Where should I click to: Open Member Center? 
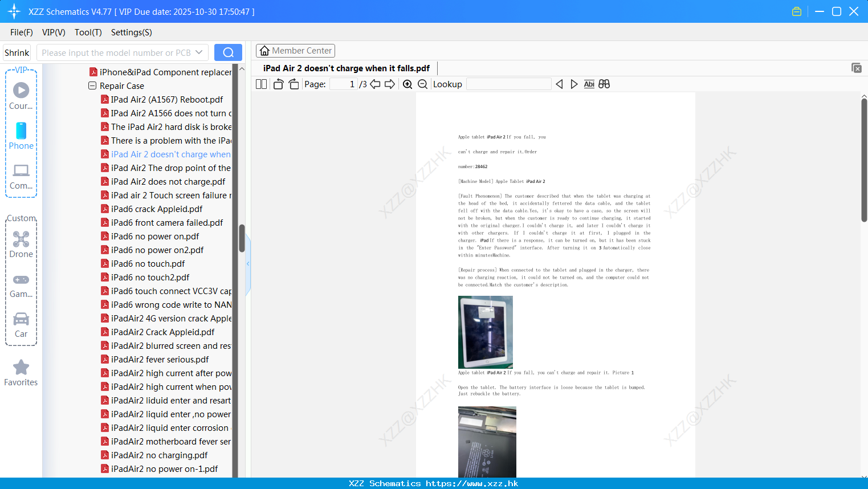[x=295, y=51]
